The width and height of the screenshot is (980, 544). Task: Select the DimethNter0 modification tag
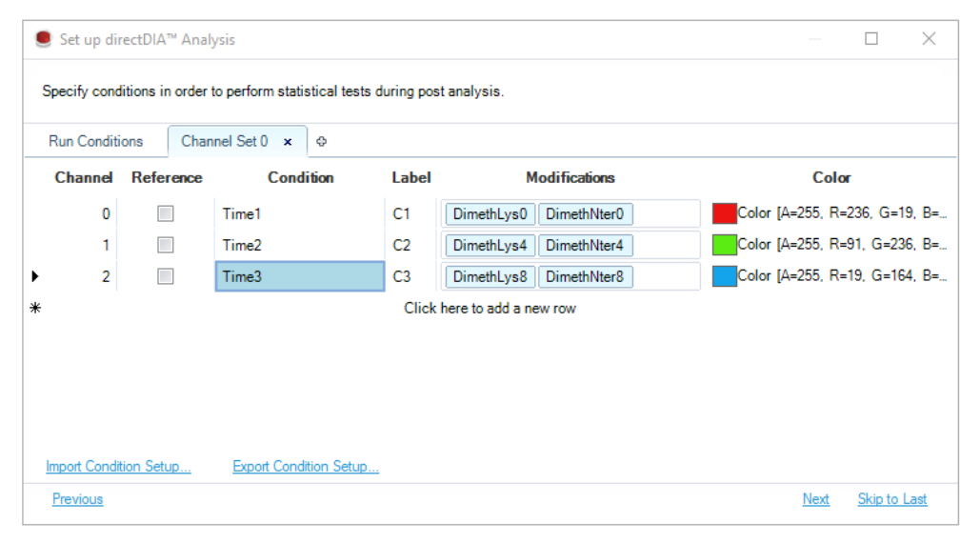coord(586,213)
